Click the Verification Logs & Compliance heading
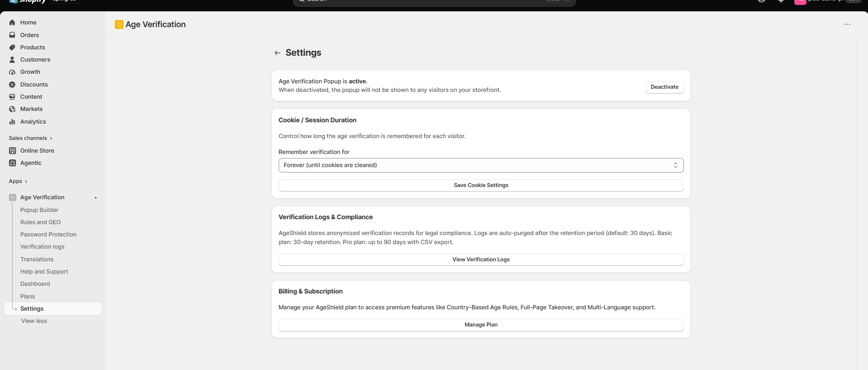The height and width of the screenshot is (370, 868). (325, 217)
